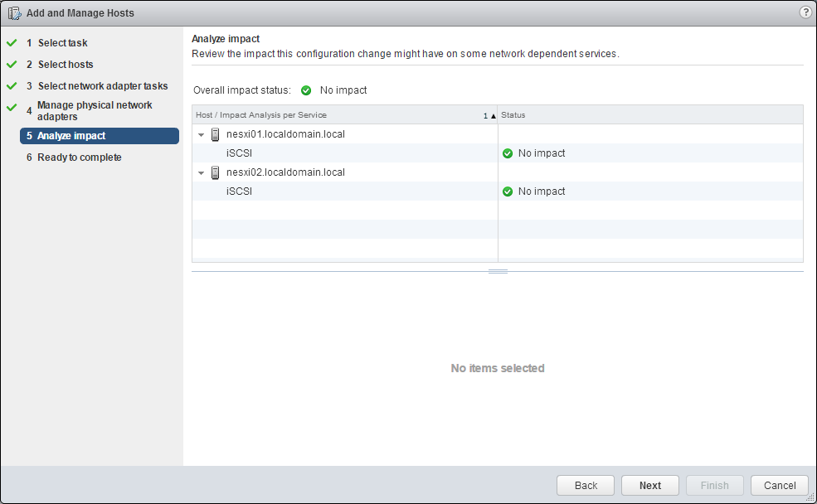This screenshot has width=817, height=504.
Task: Open step 4 Manage physical network adapters
Action: pyautogui.click(x=94, y=111)
